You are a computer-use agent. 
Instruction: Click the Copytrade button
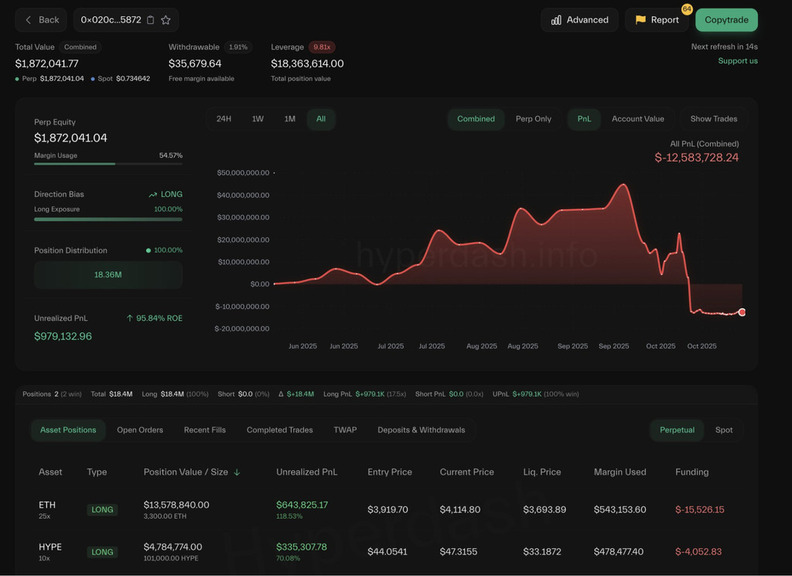(x=726, y=20)
